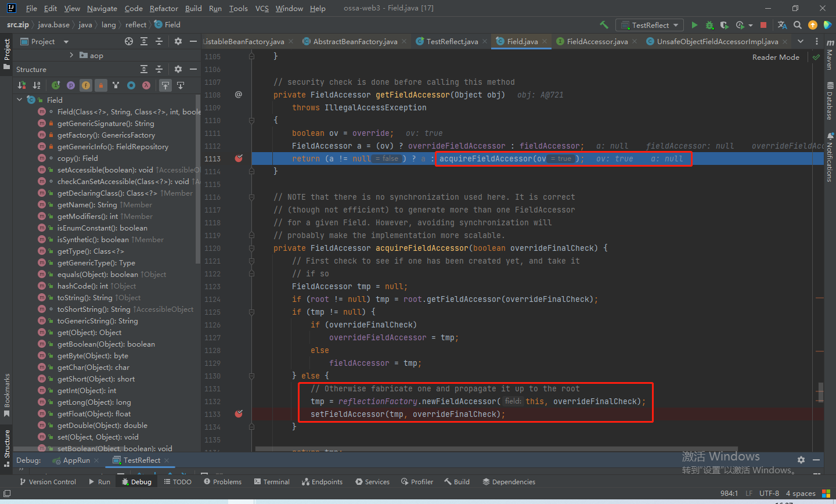The image size is (836, 504).
Task: Toggle Show Properties (purple p) in Structure
Action: pos(71,85)
